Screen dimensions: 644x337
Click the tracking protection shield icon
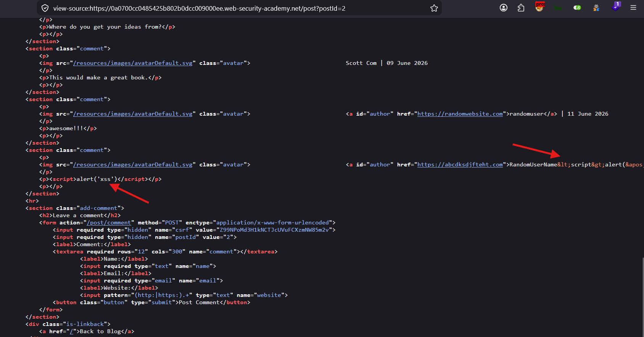click(45, 8)
